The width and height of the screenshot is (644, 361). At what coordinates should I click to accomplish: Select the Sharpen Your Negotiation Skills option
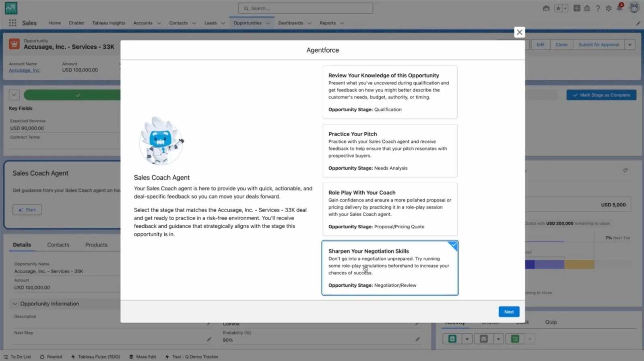point(390,268)
